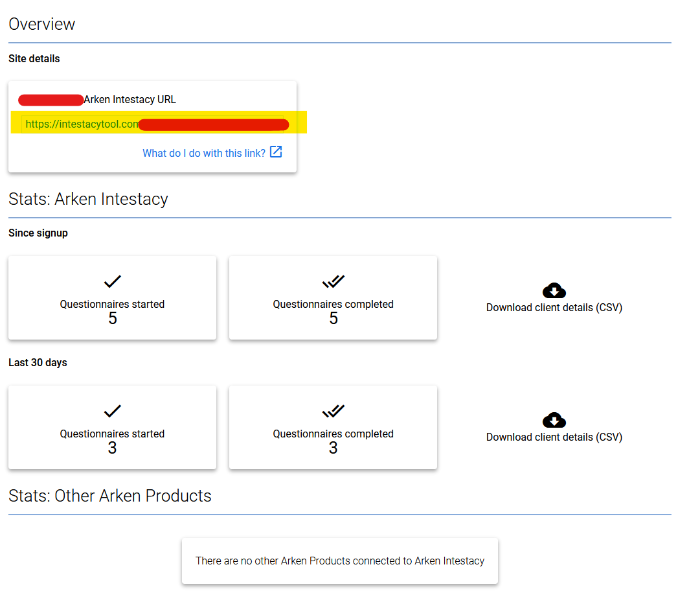Click the double-checkmark icon under Last 30 days
Image resolution: width=700 pixels, height=615 pixels.
point(333,412)
